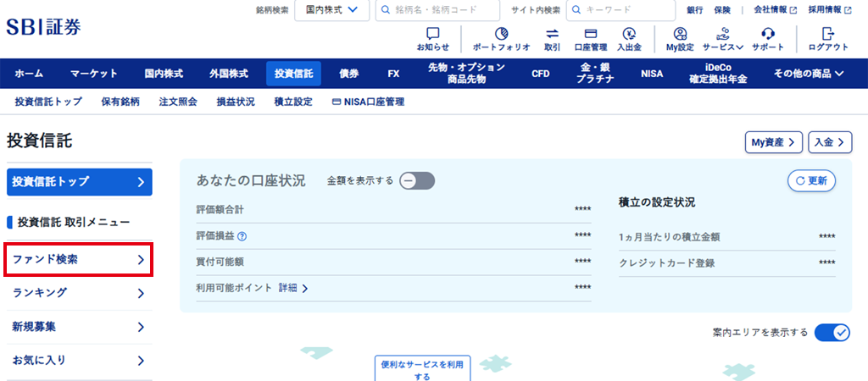Open the 採用情報 link
Viewport: 868px width, 381px height.
[825, 10]
